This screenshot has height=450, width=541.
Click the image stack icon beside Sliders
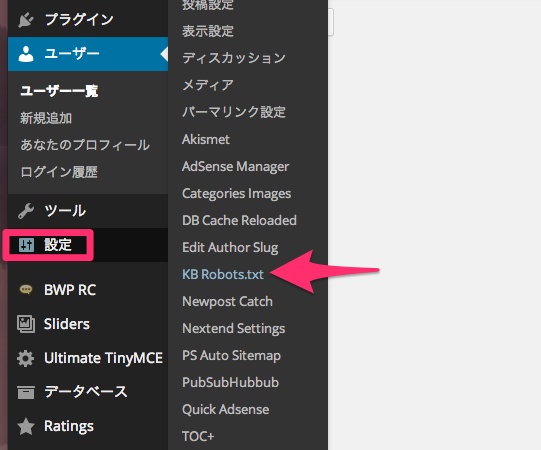(26, 324)
